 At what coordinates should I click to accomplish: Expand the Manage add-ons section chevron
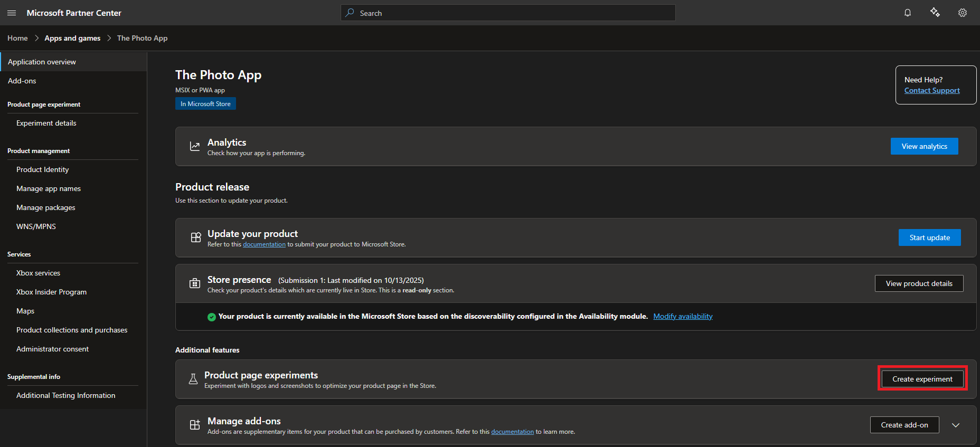click(x=956, y=425)
